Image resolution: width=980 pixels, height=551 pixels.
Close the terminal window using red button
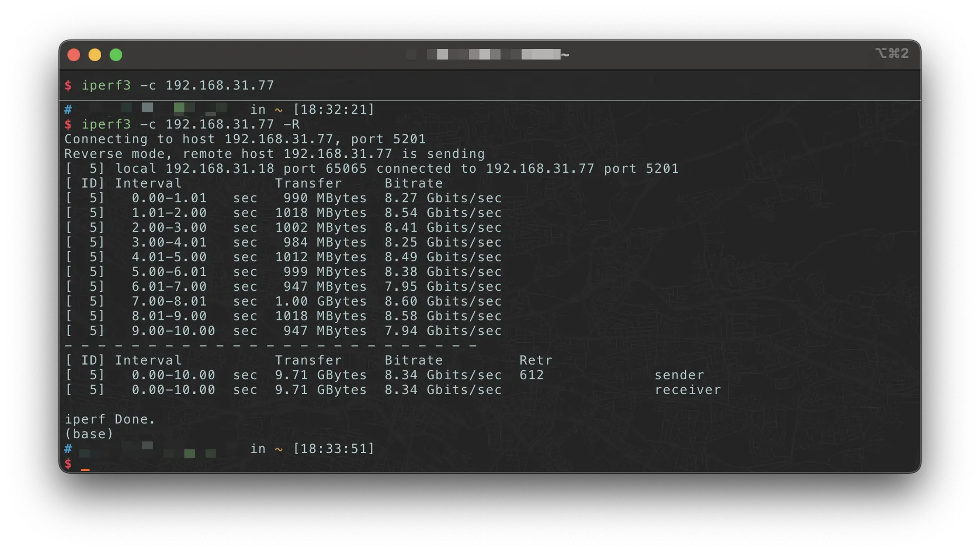[74, 55]
